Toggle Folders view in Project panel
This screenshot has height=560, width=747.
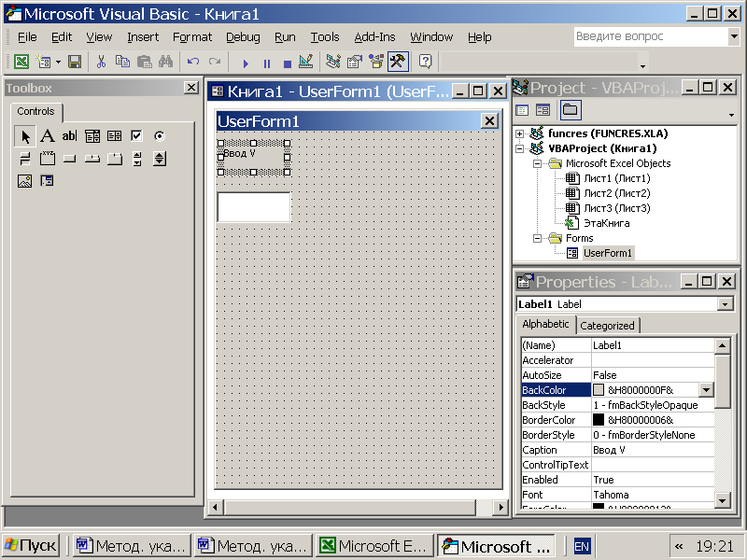(x=571, y=110)
